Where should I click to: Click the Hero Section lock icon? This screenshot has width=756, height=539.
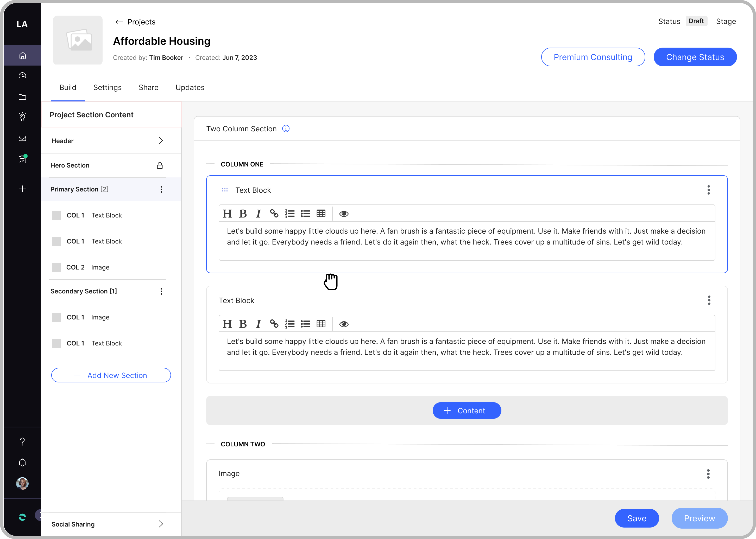[x=160, y=165]
